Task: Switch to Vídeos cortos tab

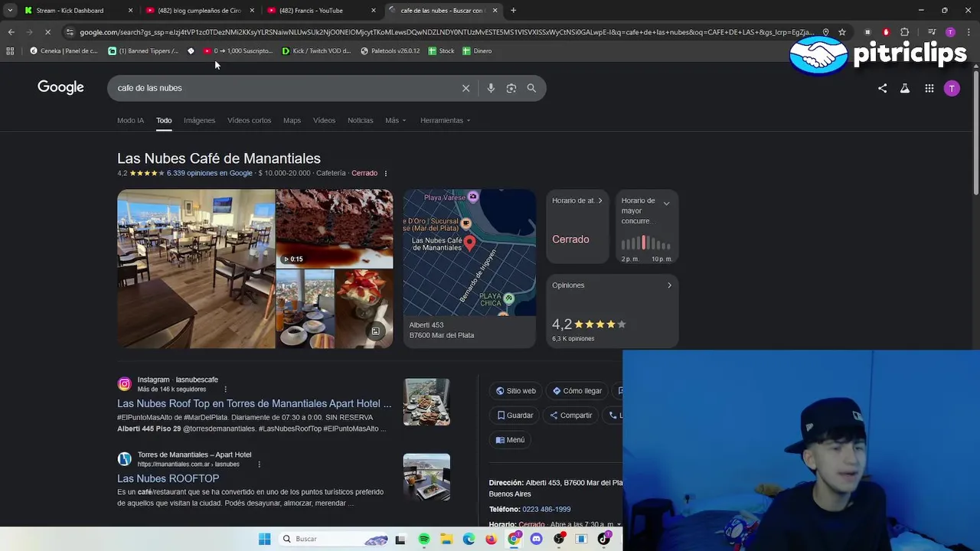Action: [x=249, y=120]
